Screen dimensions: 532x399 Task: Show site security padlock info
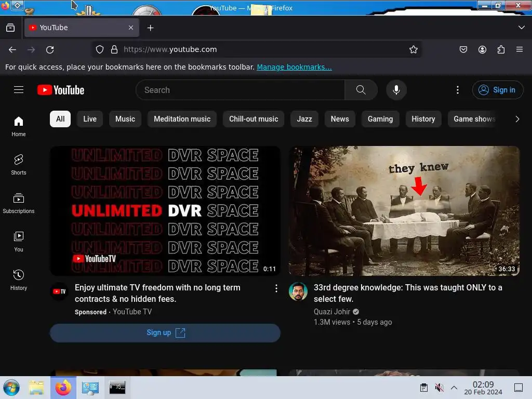tap(114, 49)
